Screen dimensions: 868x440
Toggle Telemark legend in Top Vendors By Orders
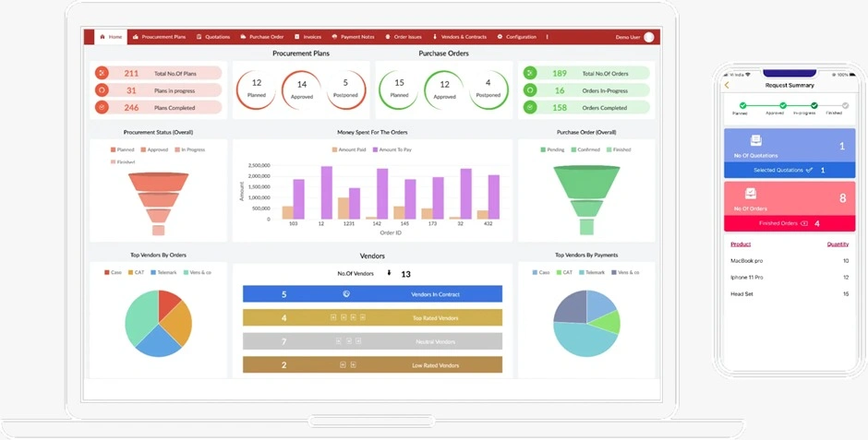(x=164, y=272)
